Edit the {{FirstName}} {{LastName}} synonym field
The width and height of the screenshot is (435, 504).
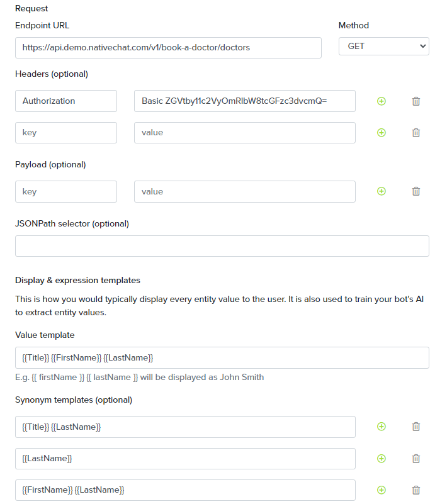pyautogui.click(x=185, y=490)
